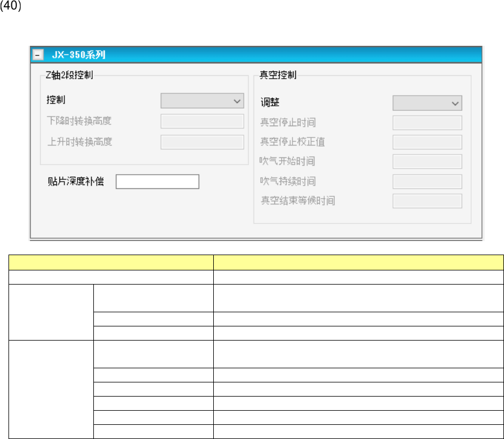Screen dimensions: 504x439
Task: Click the Z轴2段控制 group label
Action: 70,75
